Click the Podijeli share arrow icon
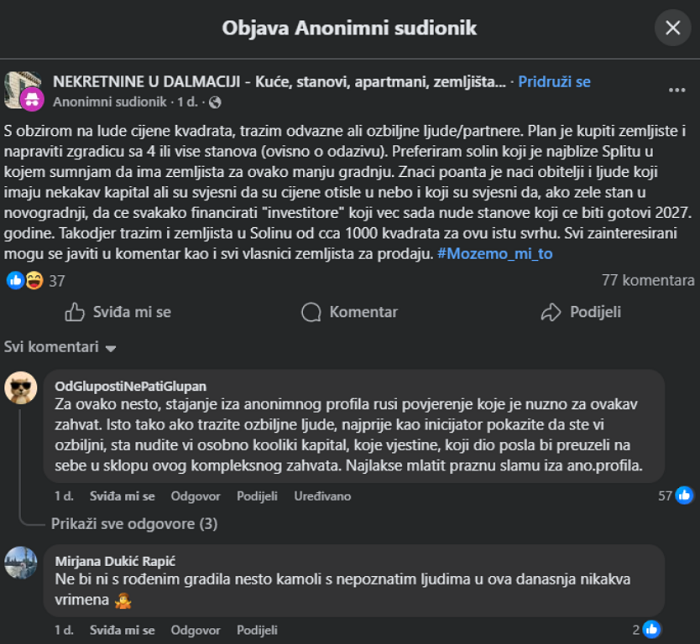Viewport: 700px width, 644px height. tap(551, 312)
